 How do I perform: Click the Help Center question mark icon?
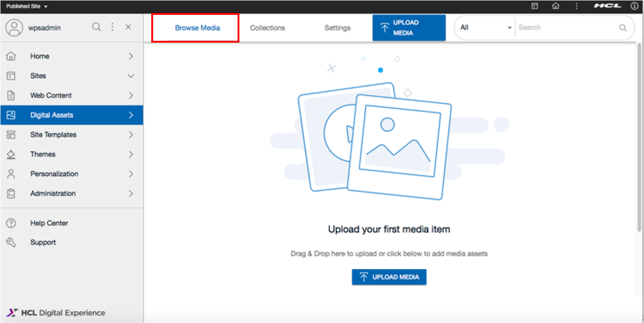coord(11,223)
